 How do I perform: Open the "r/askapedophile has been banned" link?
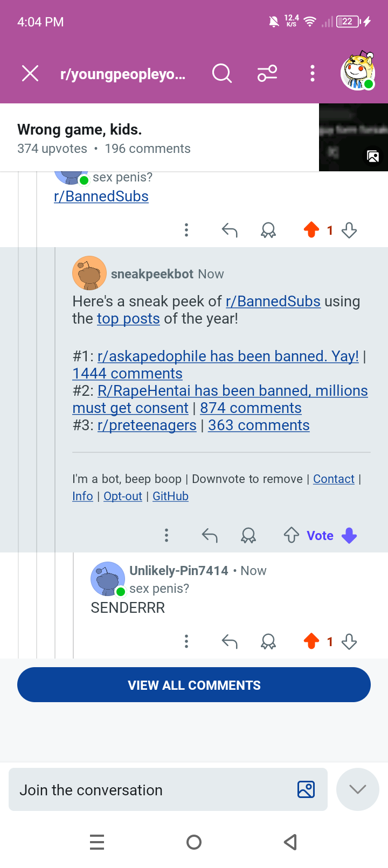click(x=228, y=356)
